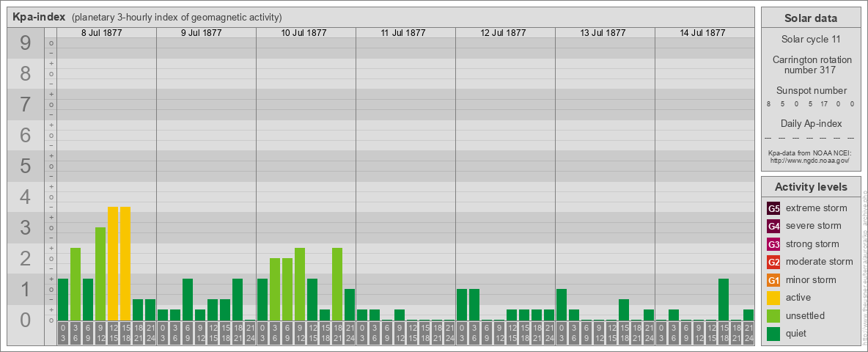Click the G1 minor storm legend badge
This screenshot has height=352, width=868.
tap(773, 280)
